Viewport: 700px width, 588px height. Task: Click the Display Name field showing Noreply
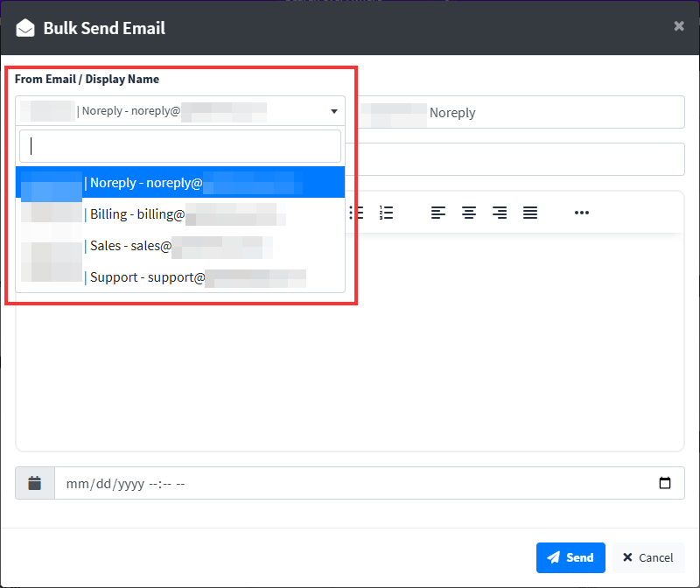(x=525, y=112)
